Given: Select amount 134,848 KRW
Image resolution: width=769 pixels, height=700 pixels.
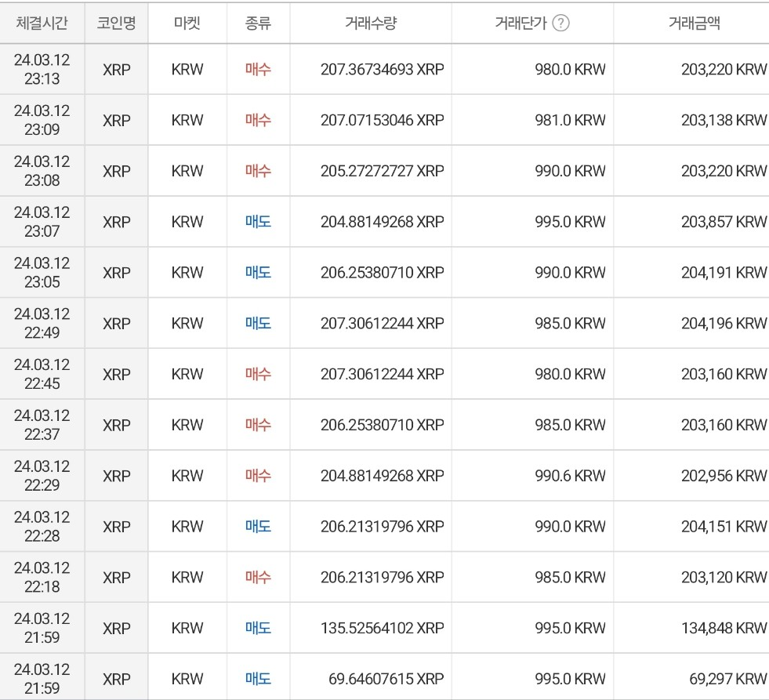Looking at the screenshot, I should [x=724, y=628].
